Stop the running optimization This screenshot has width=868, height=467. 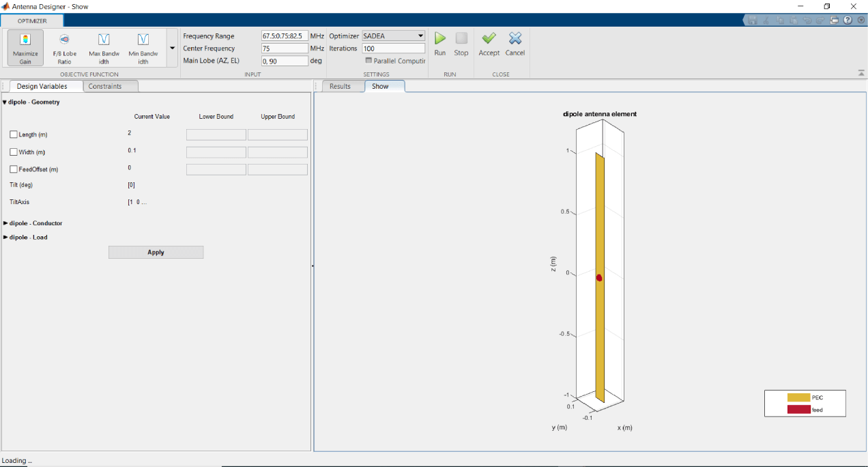tap(461, 42)
